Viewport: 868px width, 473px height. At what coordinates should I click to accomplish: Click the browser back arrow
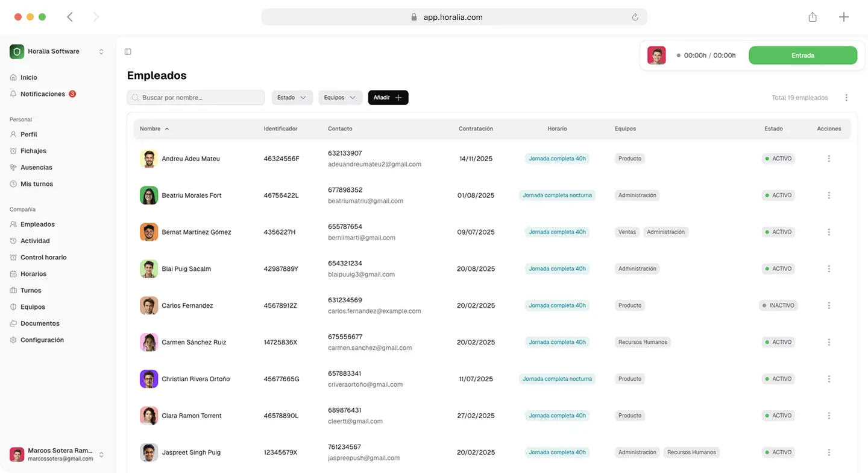point(70,17)
